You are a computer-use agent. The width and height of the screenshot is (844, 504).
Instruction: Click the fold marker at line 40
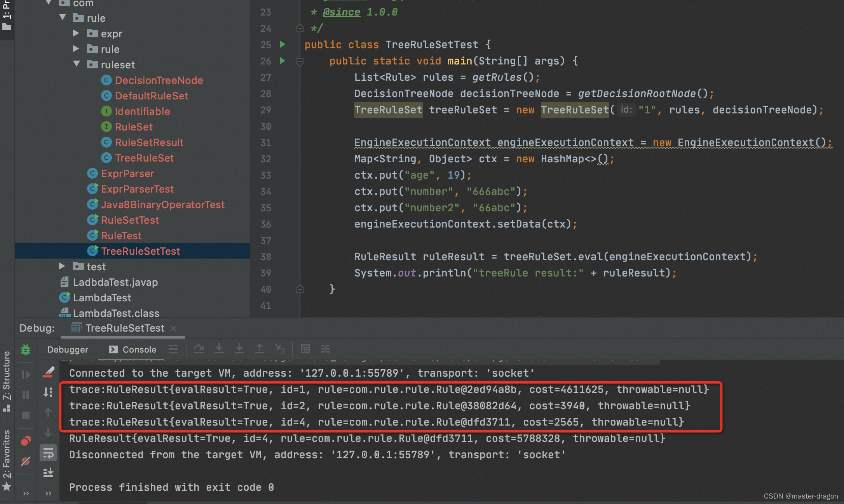tap(300, 289)
